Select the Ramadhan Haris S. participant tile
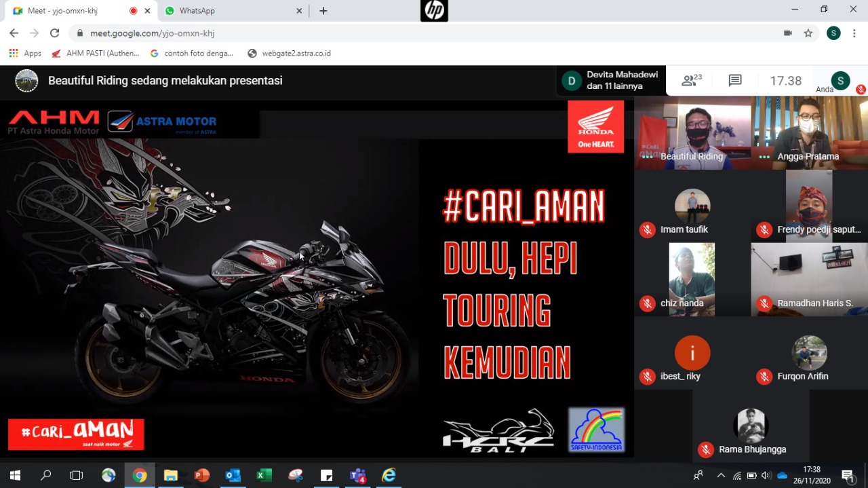This screenshot has width=868, height=488. point(810,279)
